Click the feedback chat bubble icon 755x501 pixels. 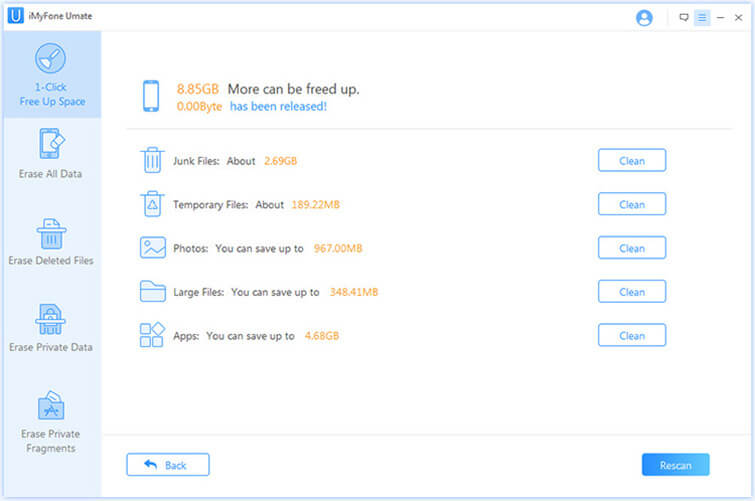point(684,18)
